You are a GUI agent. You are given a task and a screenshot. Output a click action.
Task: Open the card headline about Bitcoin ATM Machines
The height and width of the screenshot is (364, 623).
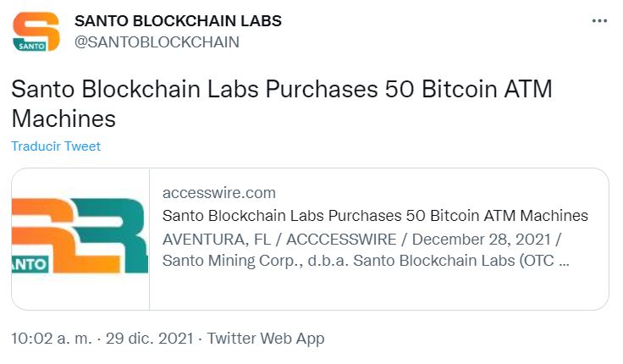click(x=375, y=215)
